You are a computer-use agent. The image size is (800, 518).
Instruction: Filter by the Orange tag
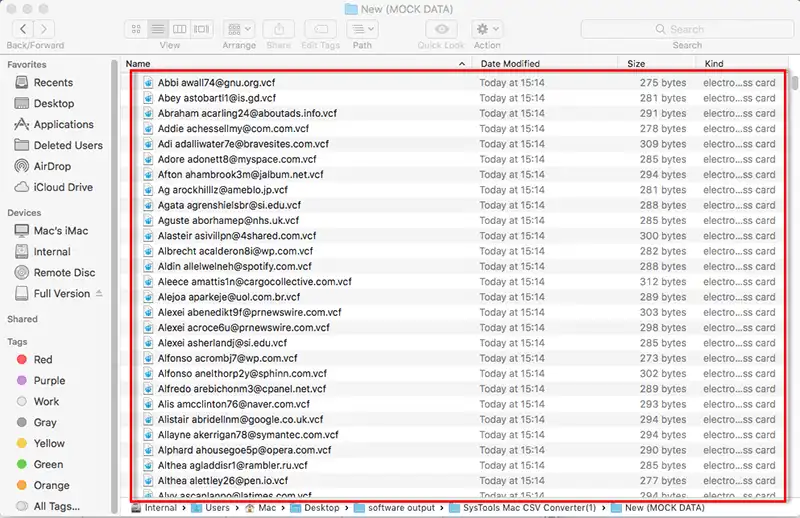[x=51, y=485]
